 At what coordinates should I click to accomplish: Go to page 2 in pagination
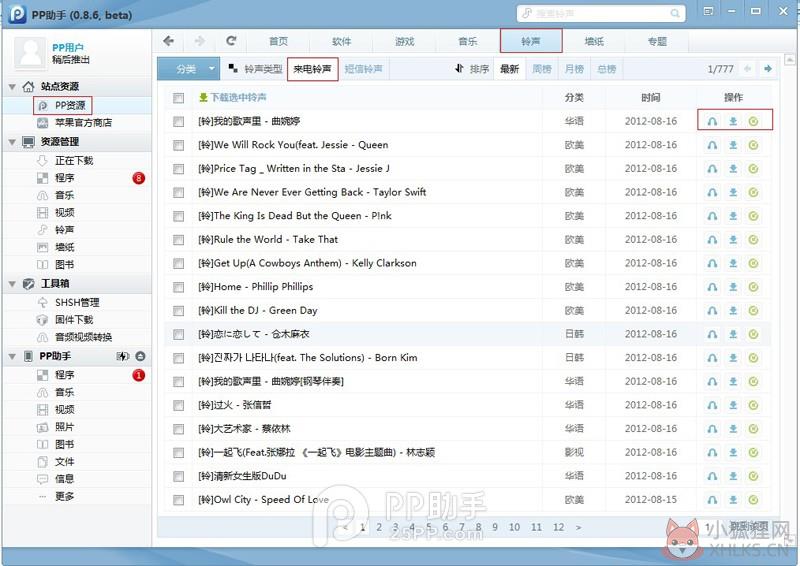point(379,527)
